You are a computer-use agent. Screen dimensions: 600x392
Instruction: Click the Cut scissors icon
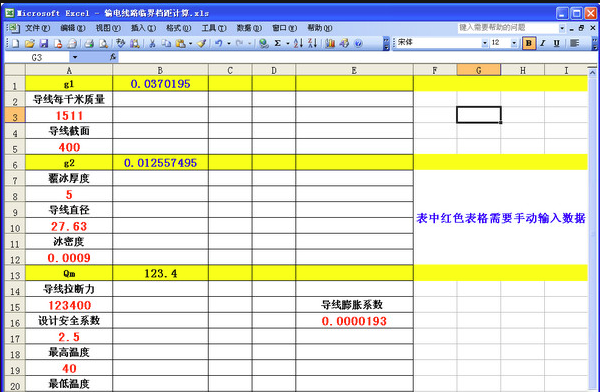tap(152, 43)
